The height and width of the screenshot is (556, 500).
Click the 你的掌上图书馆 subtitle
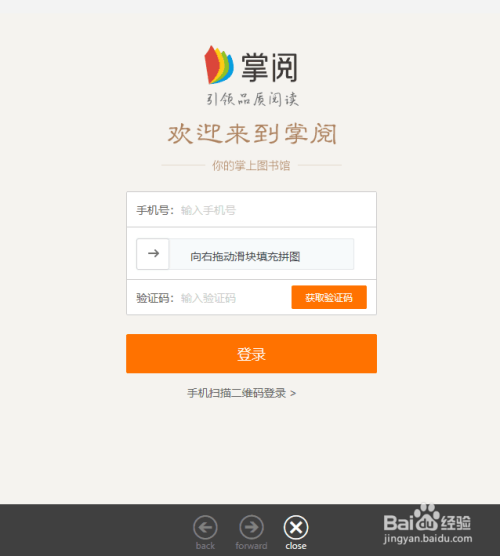point(251,165)
